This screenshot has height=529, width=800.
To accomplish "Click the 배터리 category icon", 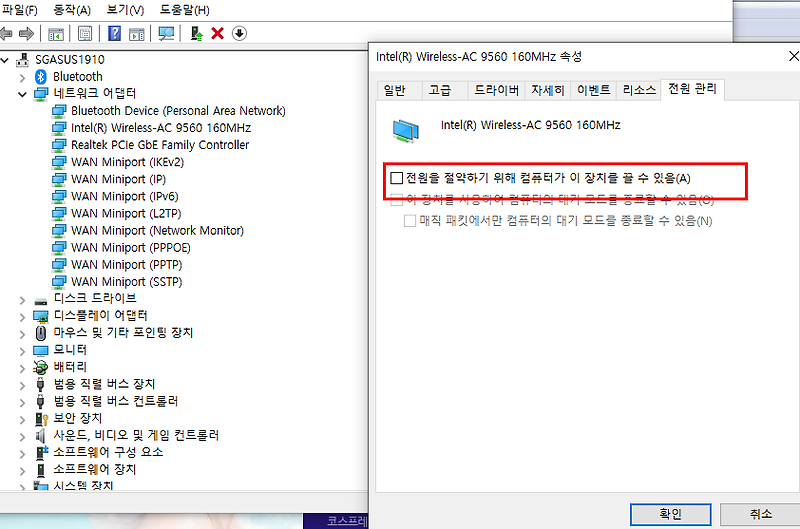I will [41, 367].
